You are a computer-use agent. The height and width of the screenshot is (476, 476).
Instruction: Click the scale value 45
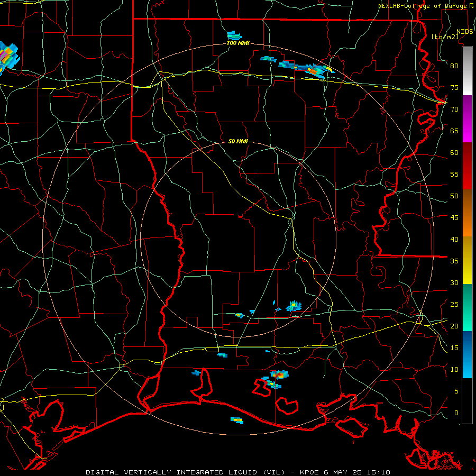click(x=454, y=218)
